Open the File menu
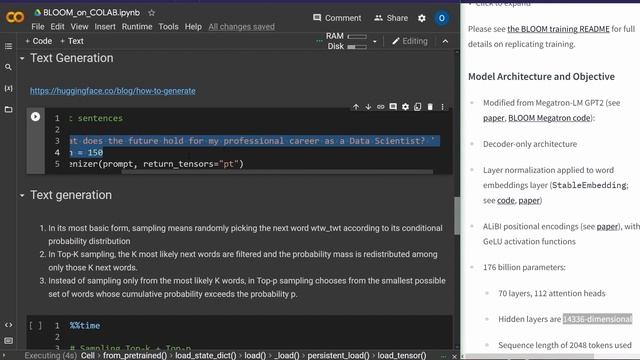Screen dimensions: 640x360 click(x=38, y=27)
